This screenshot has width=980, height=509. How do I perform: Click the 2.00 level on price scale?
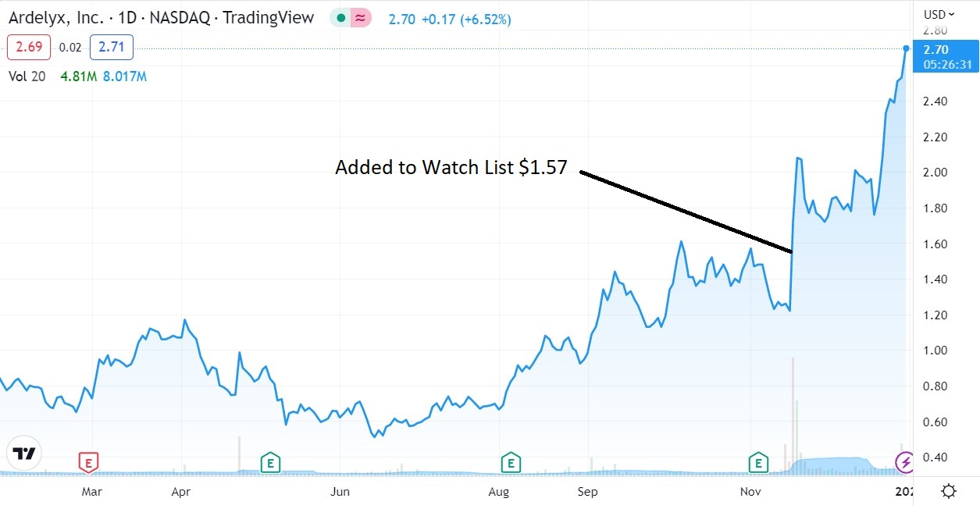click(x=935, y=173)
